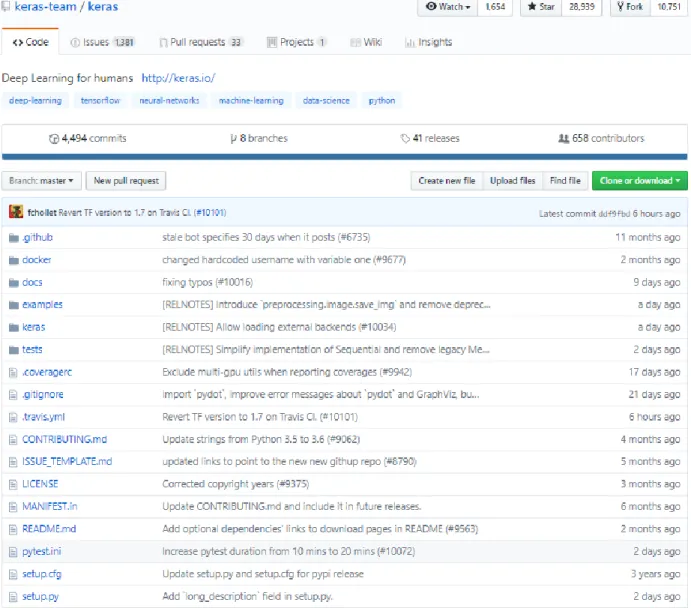Click the releases tag icon
This screenshot has width=691, height=608.
[405, 139]
